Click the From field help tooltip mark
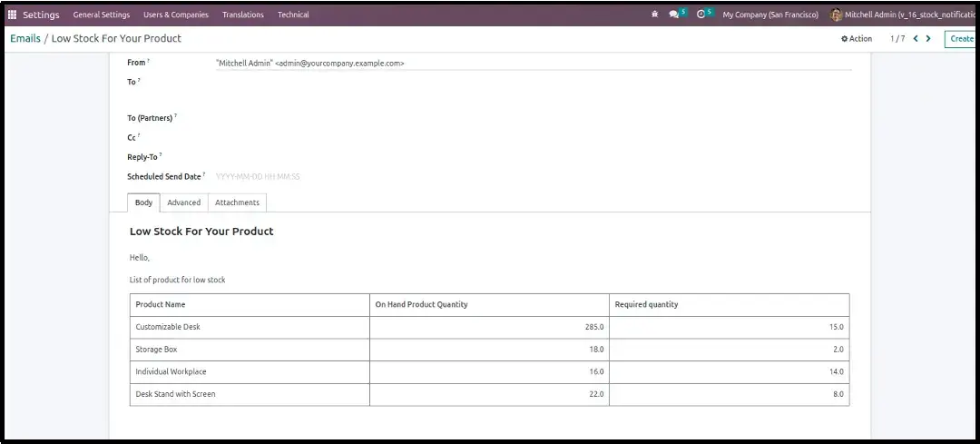The width and height of the screenshot is (980, 444). click(148, 61)
